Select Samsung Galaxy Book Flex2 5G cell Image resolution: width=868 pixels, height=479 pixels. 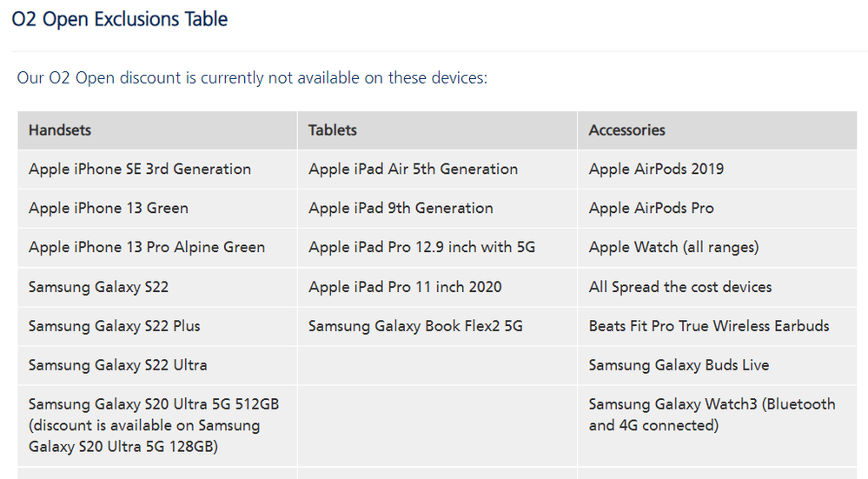[415, 327]
